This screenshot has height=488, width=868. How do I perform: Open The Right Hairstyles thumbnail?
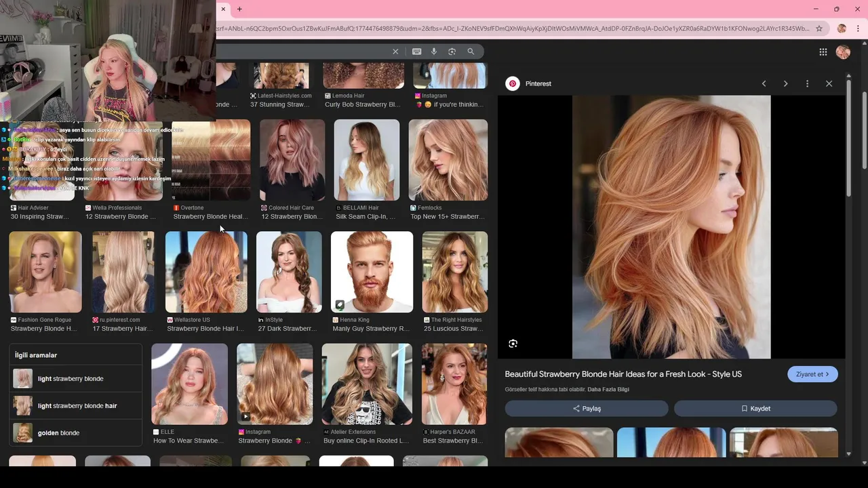tap(455, 272)
